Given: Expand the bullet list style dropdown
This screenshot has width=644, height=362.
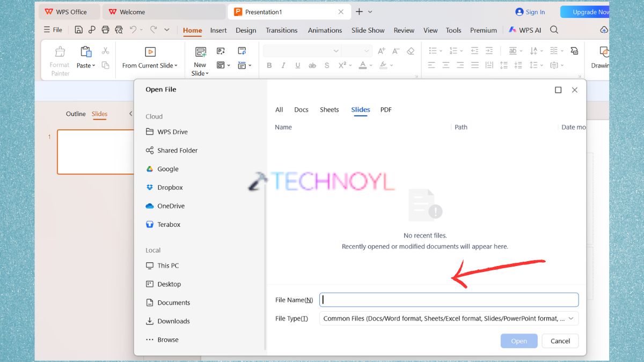Looking at the screenshot, I should click(x=441, y=51).
